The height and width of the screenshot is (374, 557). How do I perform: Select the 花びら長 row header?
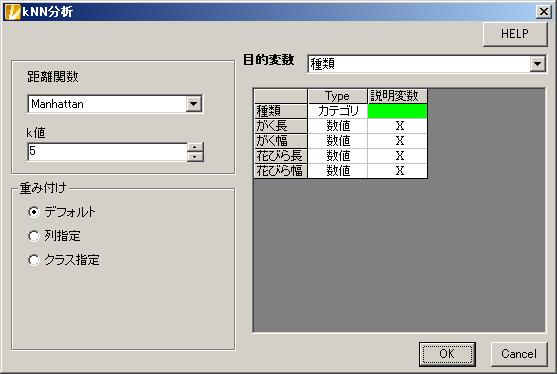pyautogui.click(x=281, y=156)
